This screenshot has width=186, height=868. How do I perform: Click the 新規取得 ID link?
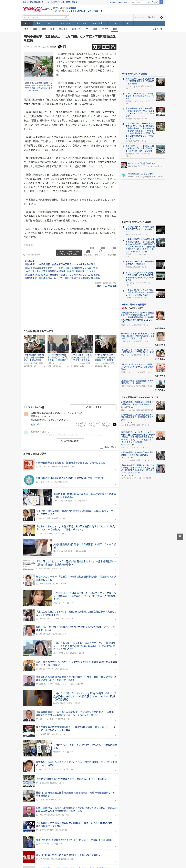point(72,8)
